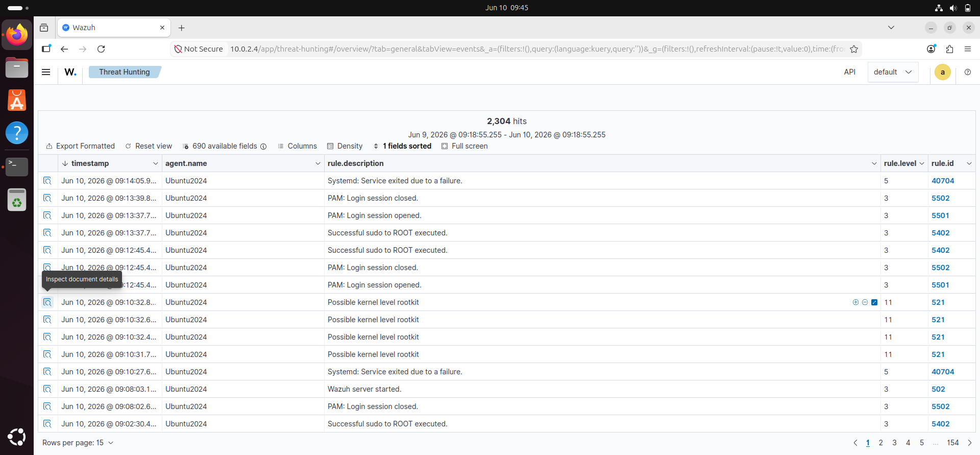Open rule.level column options chevron
980x455 pixels.
(922, 163)
